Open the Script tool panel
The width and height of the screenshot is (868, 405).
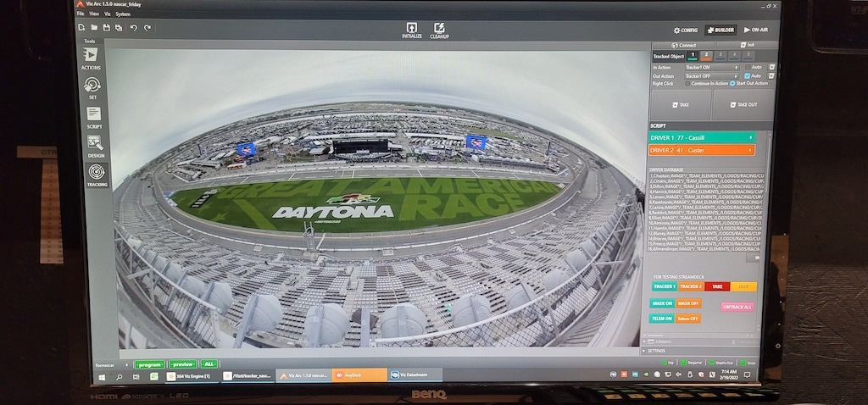93,115
